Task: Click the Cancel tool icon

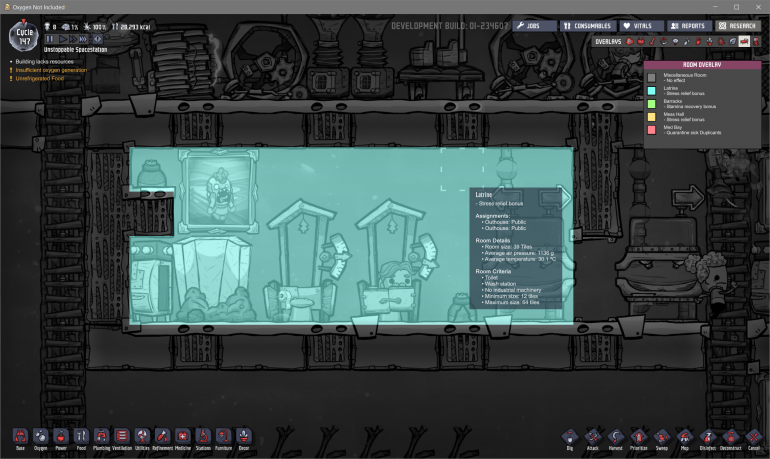Action: [x=754, y=437]
